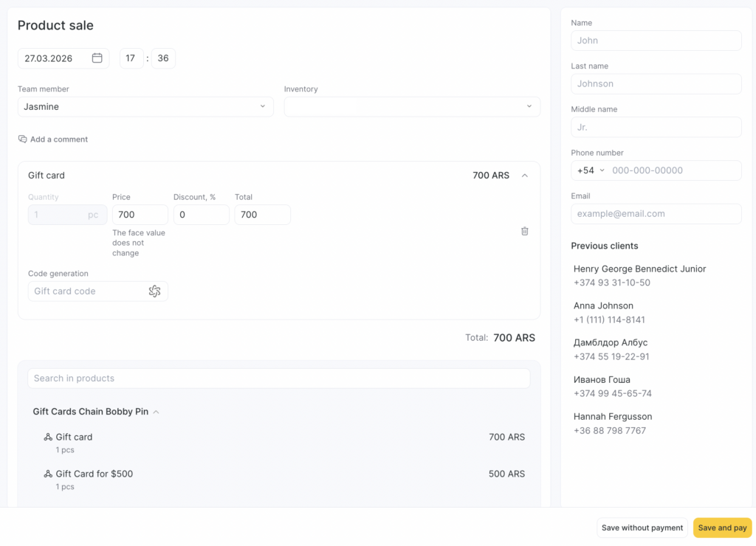Click the hour field showing 17
Image resolution: width=756 pixels, height=546 pixels.
click(131, 58)
